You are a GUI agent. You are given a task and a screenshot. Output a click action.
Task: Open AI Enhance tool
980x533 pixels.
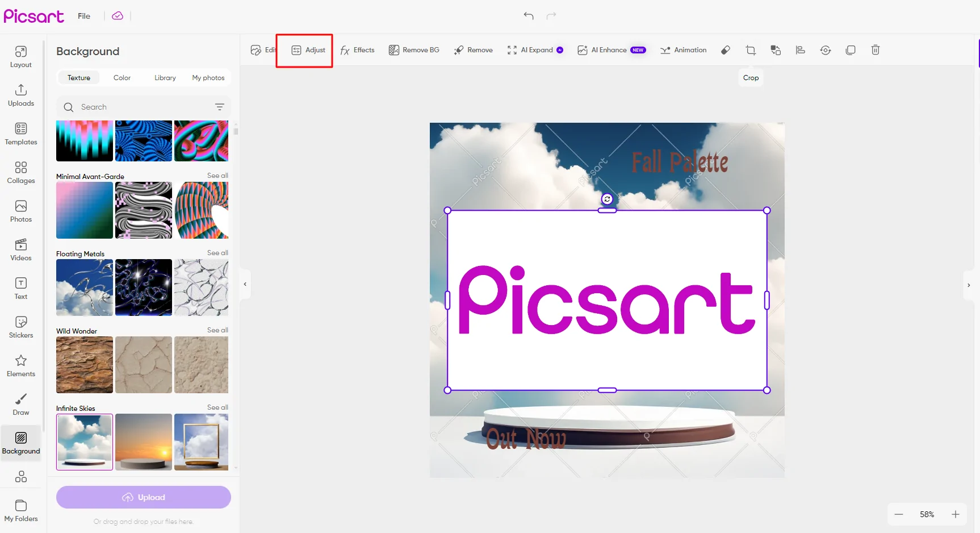click(x=612, y=50)
